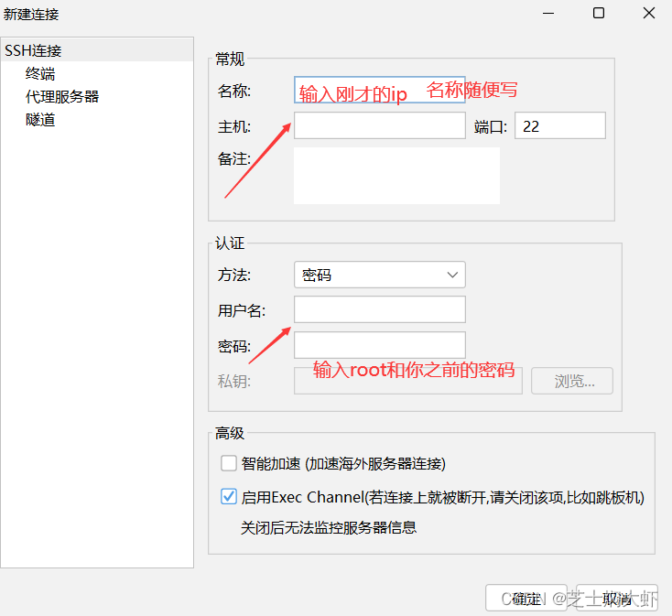Click the 用户名 input field

380,309
